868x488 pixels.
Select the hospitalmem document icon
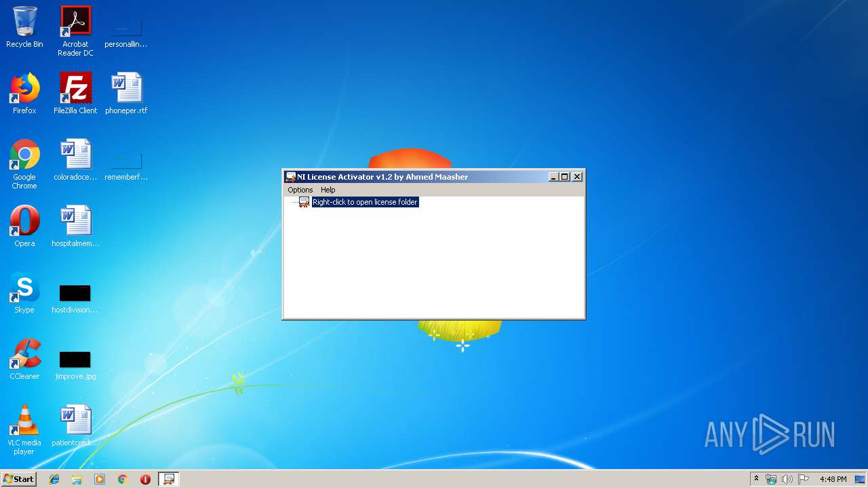click(x=75, y=226)
